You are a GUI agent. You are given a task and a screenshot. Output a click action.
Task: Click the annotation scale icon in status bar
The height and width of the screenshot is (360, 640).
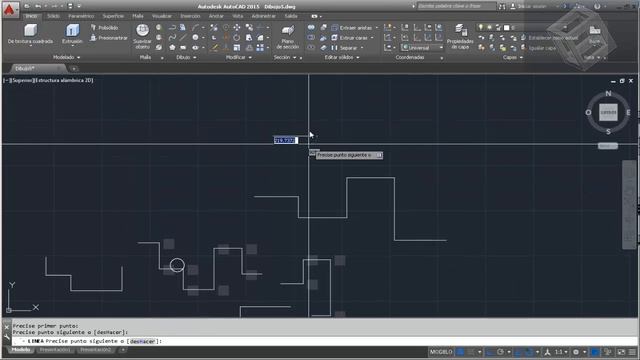point(547,352)
